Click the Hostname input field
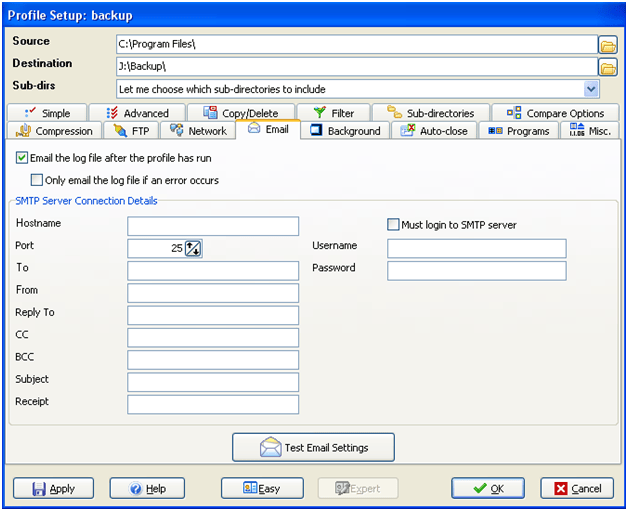Image resolution: width=628 pixels, height=511 pixels. [213, 226]
